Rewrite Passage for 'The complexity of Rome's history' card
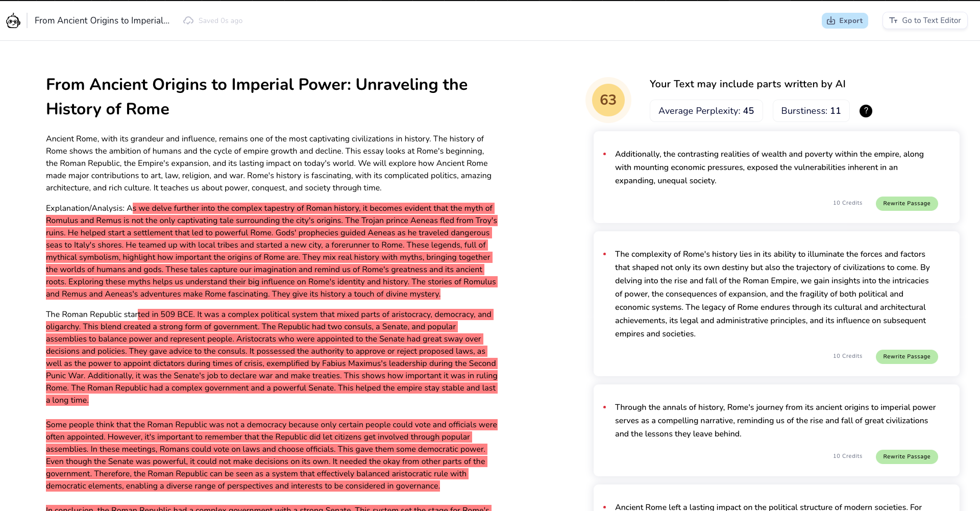 coord(906,357)
